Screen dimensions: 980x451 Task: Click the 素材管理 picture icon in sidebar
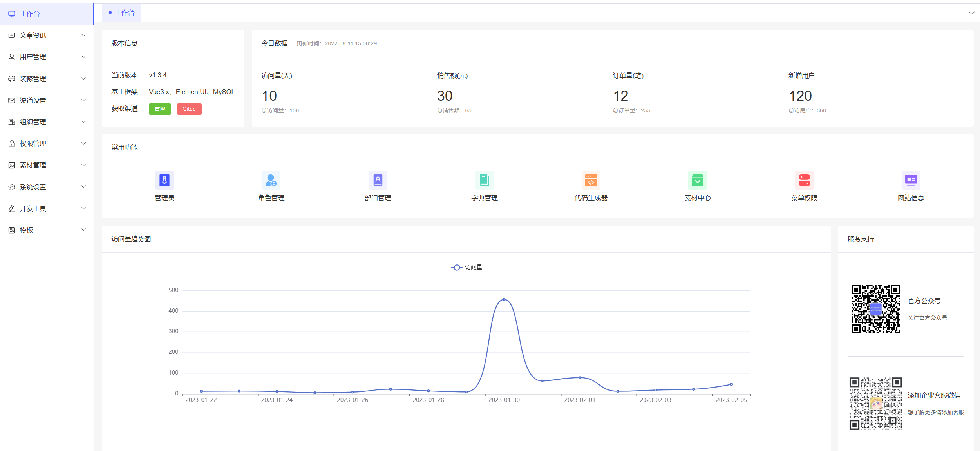(x=12, y=165)
